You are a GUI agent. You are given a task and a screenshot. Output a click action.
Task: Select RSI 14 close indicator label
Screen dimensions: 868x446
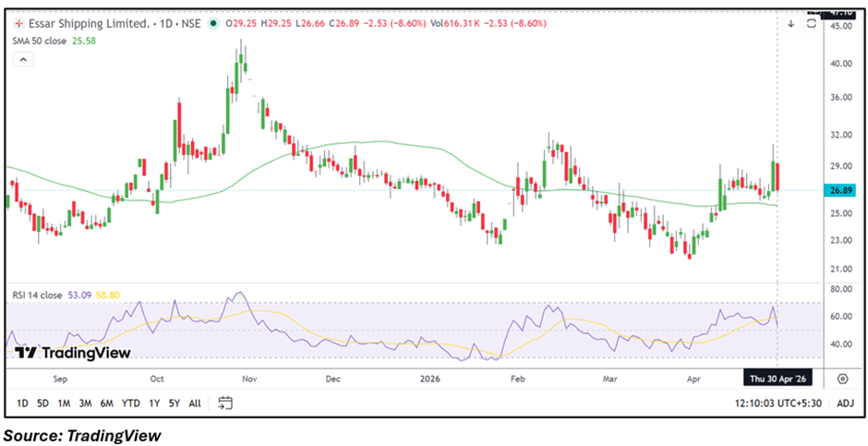pyautogui.click(x=36, y=295)
